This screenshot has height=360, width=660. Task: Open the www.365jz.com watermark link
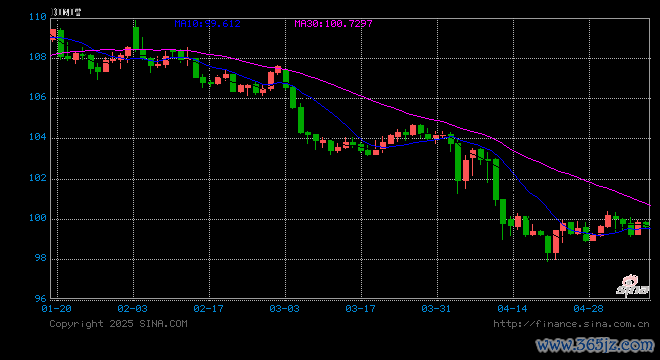[595, 346]
